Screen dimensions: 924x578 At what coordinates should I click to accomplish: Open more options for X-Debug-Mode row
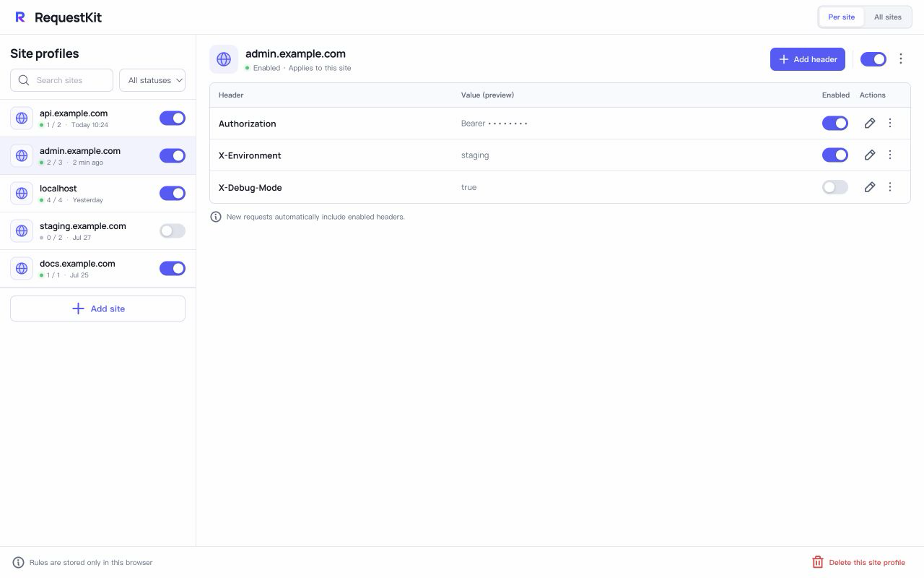[x=890, y=187]
